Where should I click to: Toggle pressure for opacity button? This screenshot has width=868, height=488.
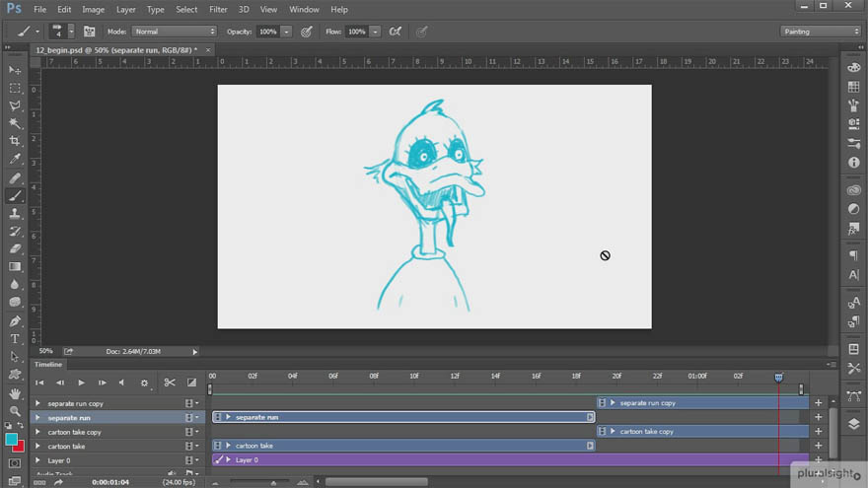click(x=306, y=32)
